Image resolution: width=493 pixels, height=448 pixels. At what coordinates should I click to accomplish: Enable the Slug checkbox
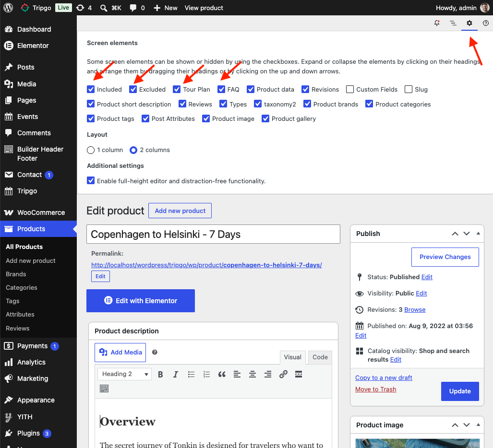pyautogui.click(x=409, y=89)
